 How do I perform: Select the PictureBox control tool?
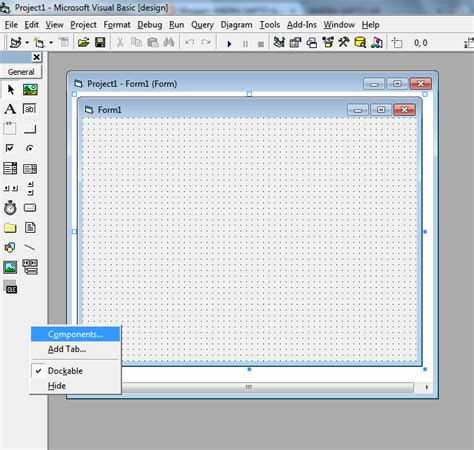pyautogui.click(x=30, y=89)
